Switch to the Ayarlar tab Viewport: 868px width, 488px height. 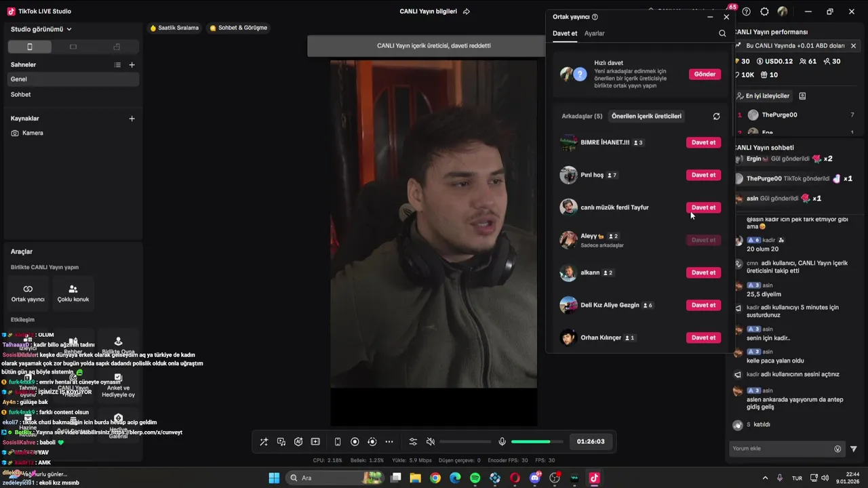point(595,33)
